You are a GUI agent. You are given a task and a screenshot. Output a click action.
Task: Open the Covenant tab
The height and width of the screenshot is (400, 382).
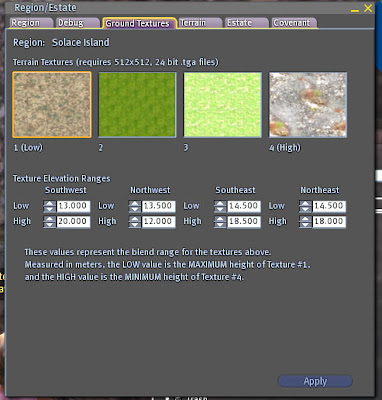[x=294, y=23]
